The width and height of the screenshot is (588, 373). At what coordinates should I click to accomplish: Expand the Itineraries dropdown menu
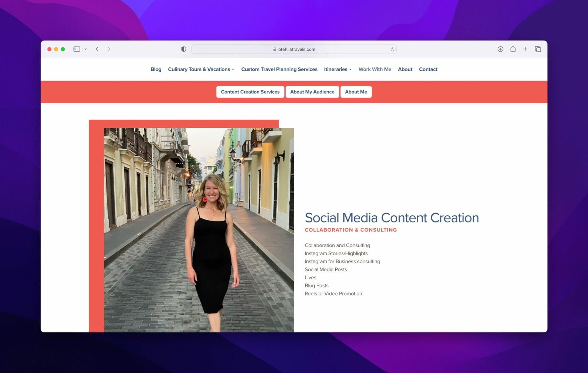[338, 69]
